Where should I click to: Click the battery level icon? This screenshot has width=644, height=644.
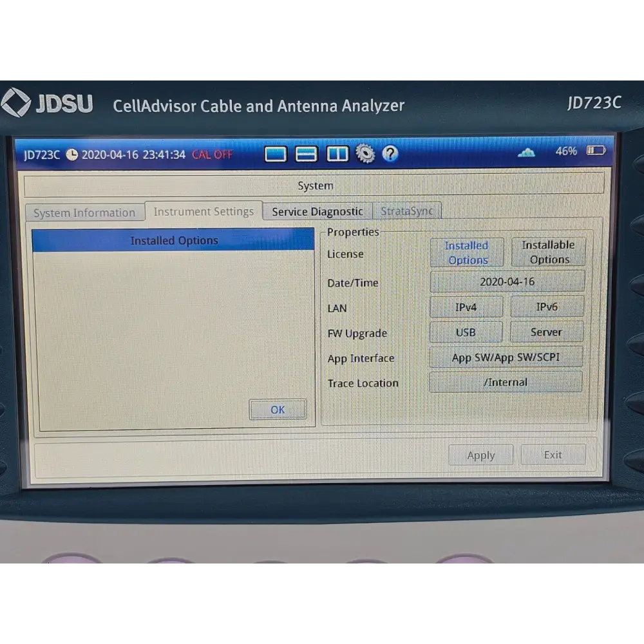point(596,150)
